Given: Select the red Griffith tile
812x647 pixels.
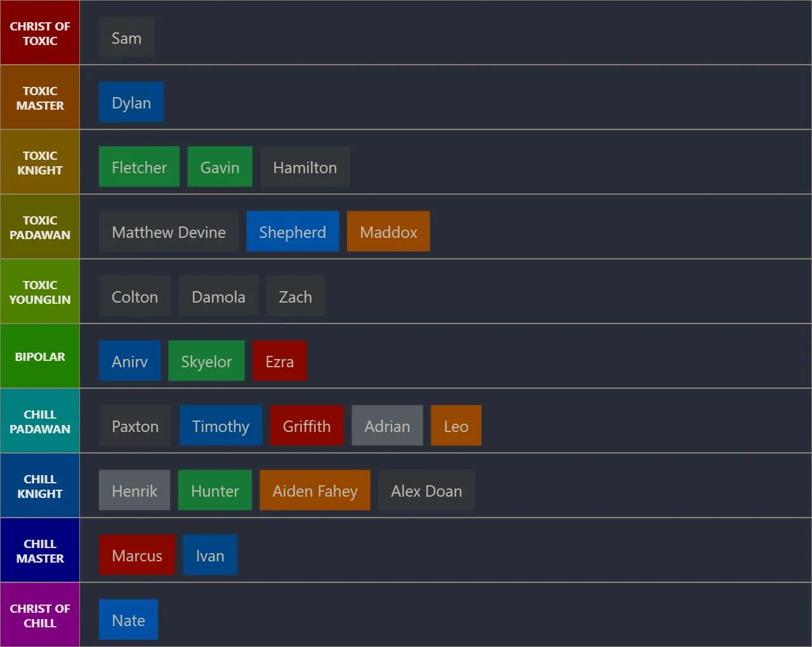Looking at the screenshot, I should pos(306,426).
